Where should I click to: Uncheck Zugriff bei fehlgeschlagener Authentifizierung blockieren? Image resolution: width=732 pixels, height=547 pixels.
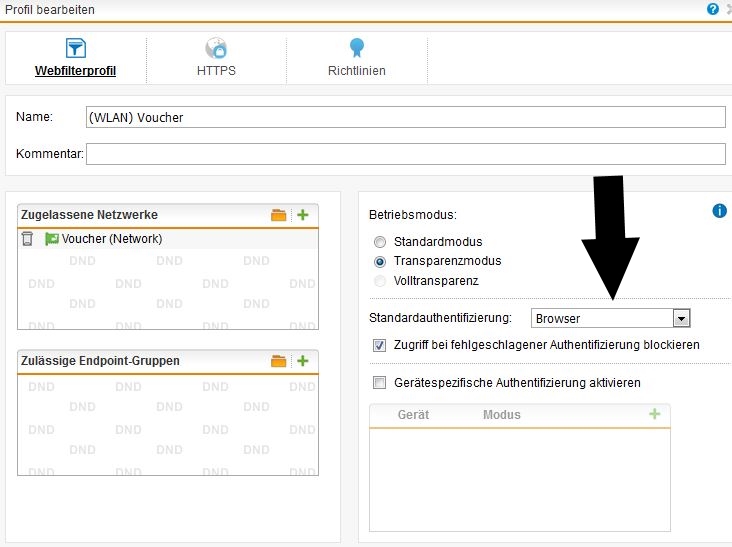pos(379,345)
